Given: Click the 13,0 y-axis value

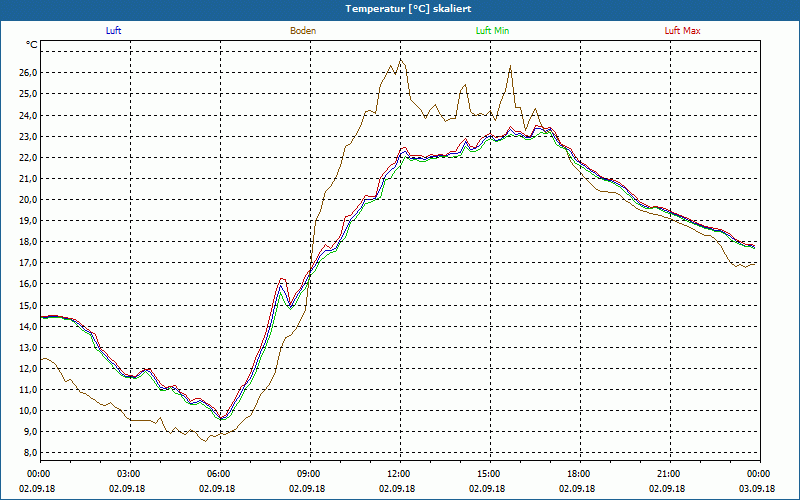Looking at the screenshot, I should 29,347.
